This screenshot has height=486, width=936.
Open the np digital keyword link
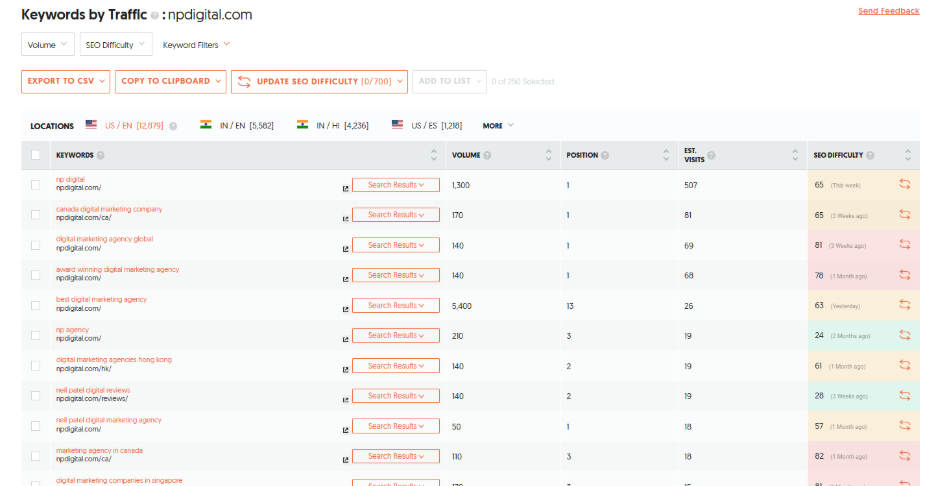coord(70,179)
